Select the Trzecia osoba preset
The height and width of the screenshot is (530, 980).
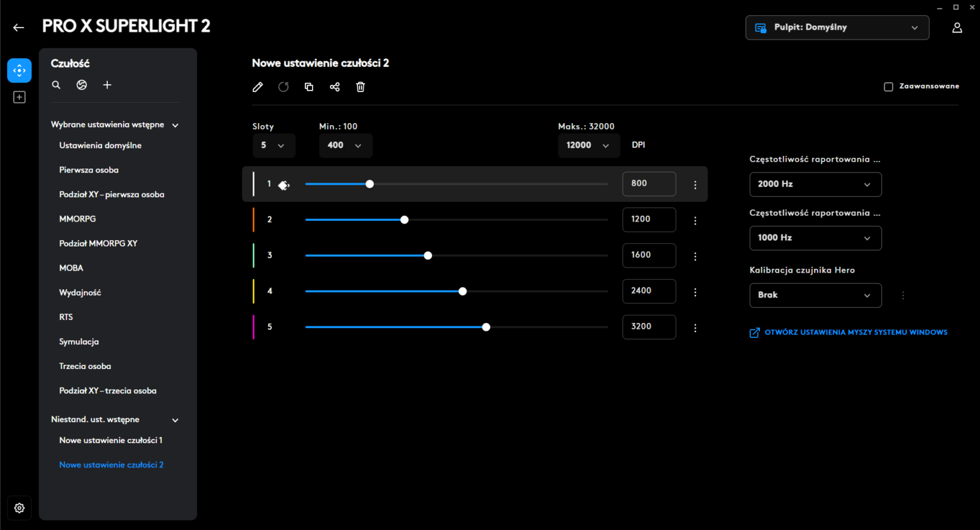tap(85, 367)
